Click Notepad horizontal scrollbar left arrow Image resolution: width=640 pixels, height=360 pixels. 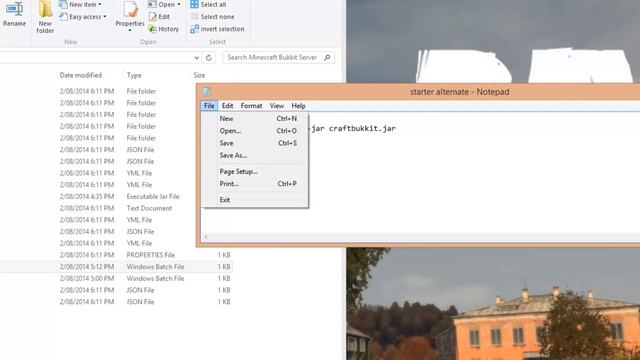coord(206,237)
